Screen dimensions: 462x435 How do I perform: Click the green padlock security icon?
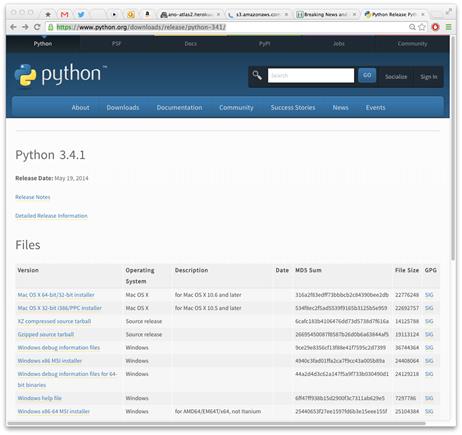(x=51, y=27)
